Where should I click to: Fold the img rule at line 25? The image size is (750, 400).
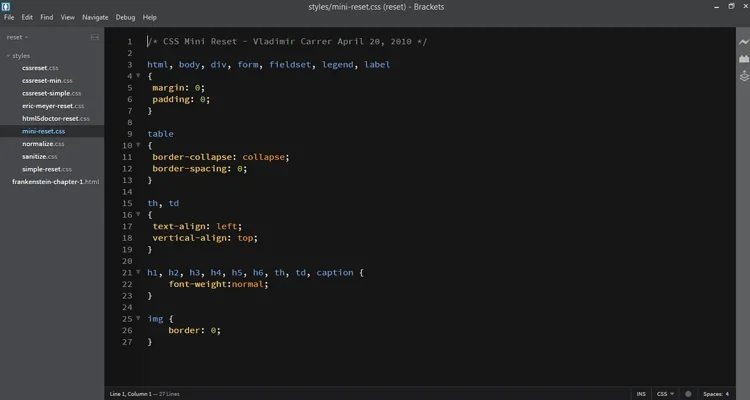pyautogui.click(x=138, y=319)
